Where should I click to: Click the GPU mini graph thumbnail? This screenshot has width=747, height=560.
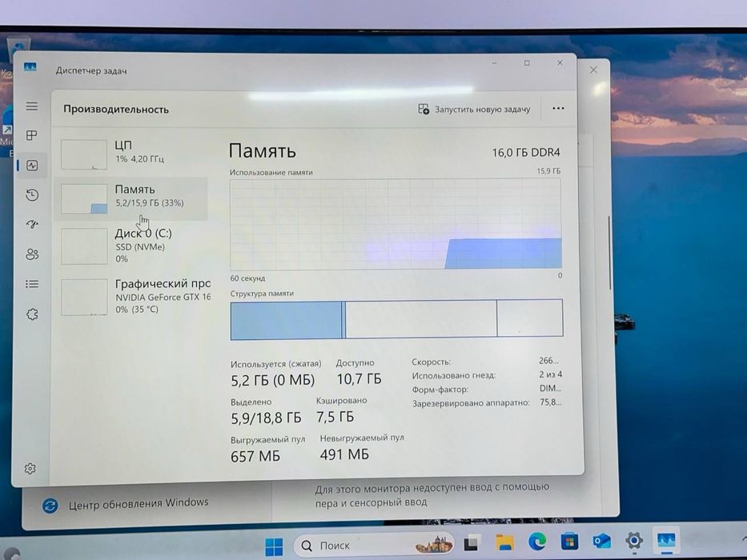pos(84,297)
